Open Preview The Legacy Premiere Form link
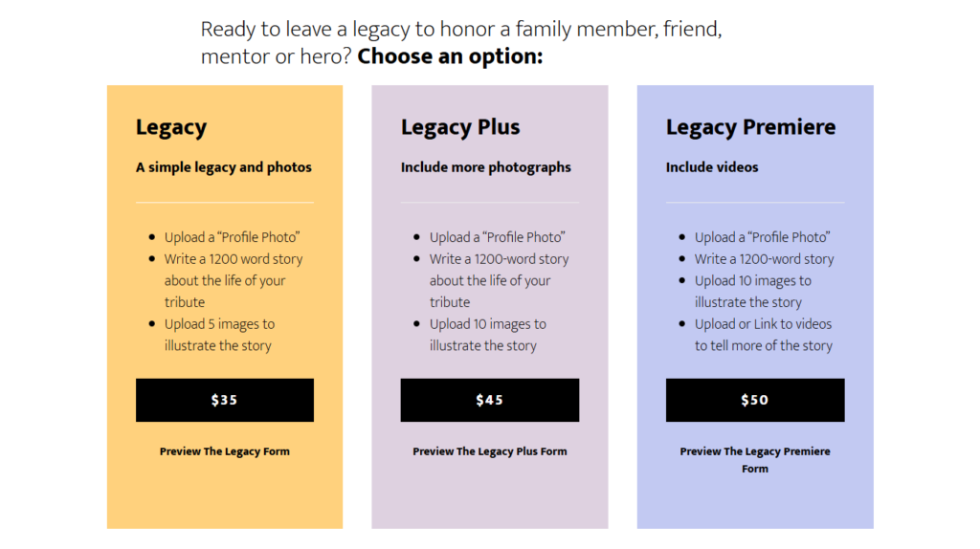This screenshot has width=980, height=549. coord(755,460)
